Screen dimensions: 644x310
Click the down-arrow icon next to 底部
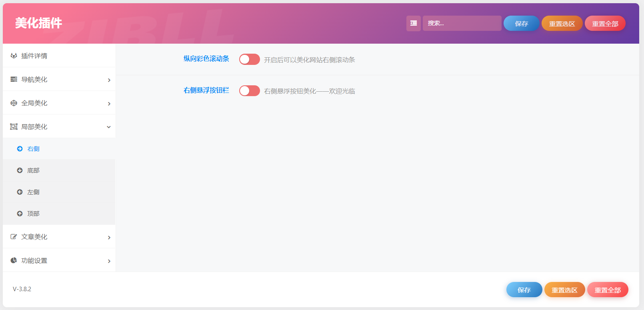pos(20,170)
